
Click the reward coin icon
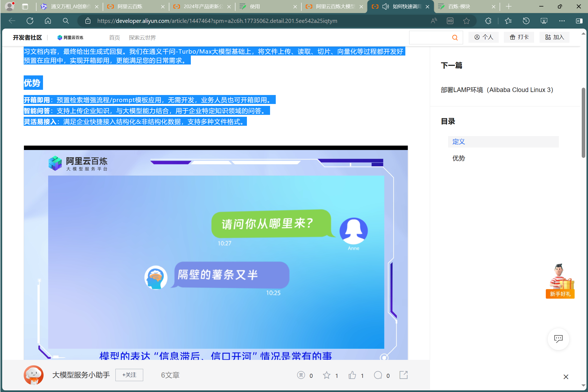pos(301,375)
